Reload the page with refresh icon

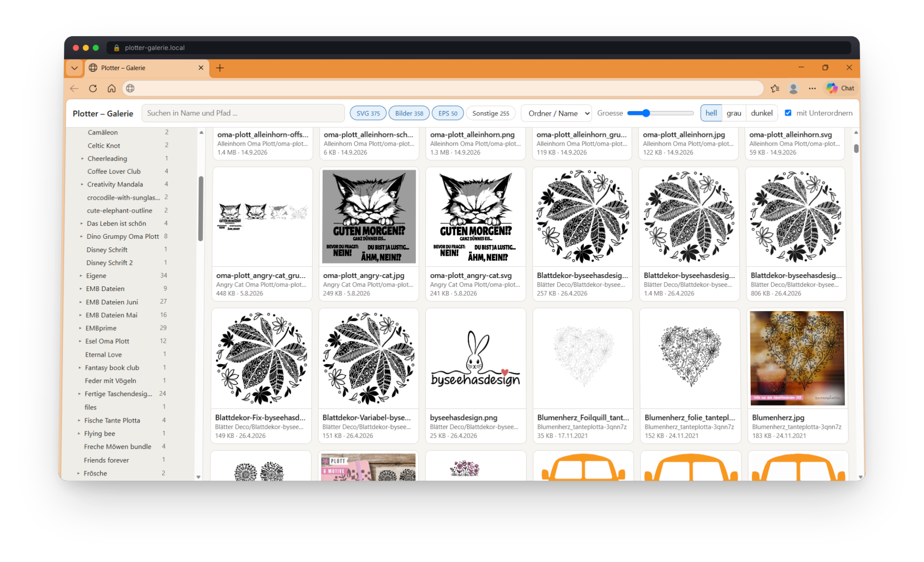[x=93, y=88]
